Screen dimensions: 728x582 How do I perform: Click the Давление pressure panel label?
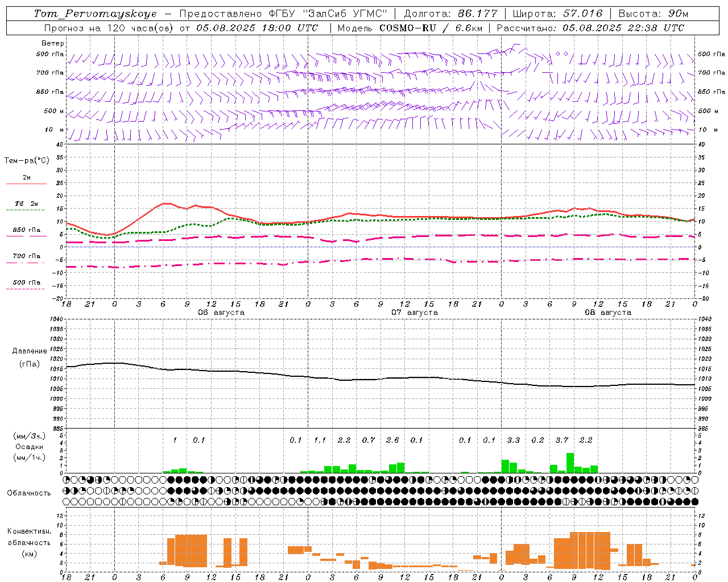click(30, 351)
